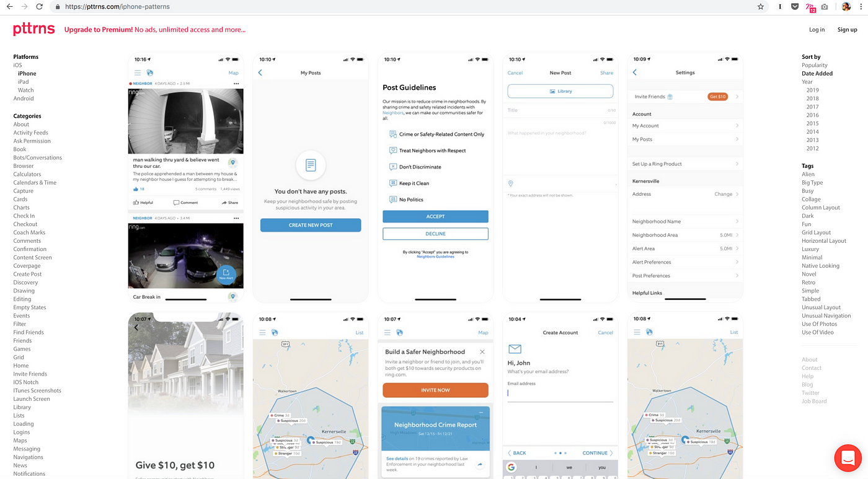Expand the Alert Preferences row chevron
This screenshot has height=479, width=868.
pyautogui.click(x=737, y=262)
